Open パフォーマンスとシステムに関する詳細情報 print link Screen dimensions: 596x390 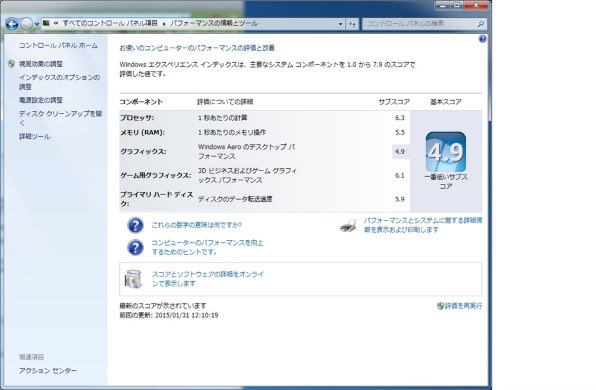click(x=423, y=225)
